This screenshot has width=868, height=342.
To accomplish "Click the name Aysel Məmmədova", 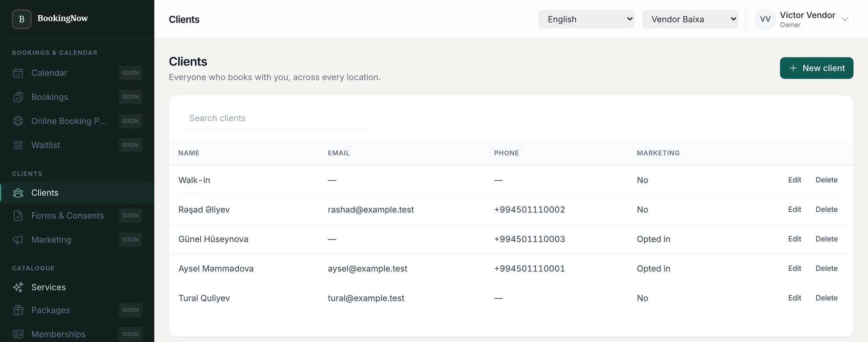I will pos(216,269).
